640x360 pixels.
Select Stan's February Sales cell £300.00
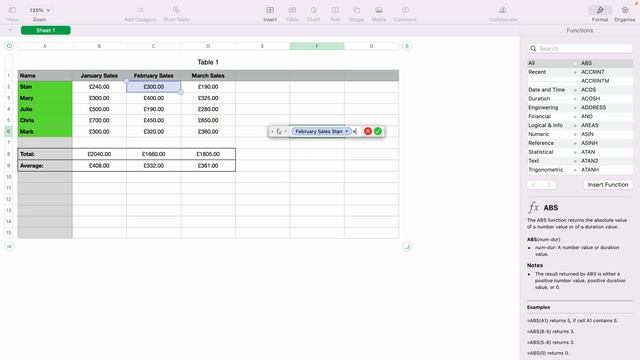(x=153, y=87)
